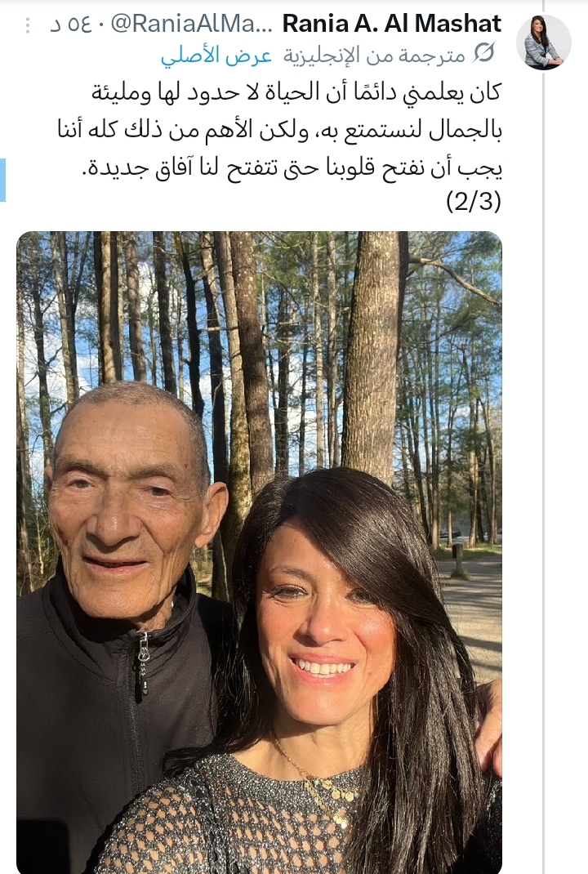Open the three-dot more options menu
This screenshot has height=874, width=588.
27,25
